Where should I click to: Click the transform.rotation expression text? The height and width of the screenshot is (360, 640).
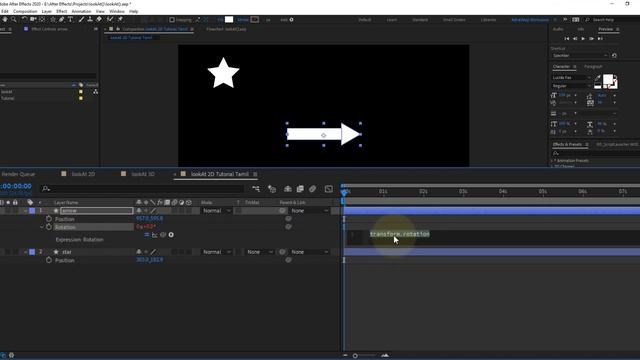coord(400,234)
